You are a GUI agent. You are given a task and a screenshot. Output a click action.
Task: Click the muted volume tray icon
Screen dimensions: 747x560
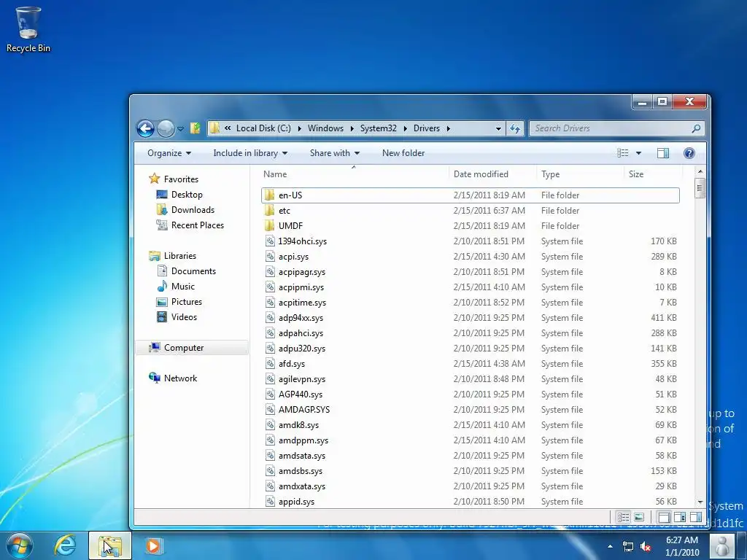[646, 546]
